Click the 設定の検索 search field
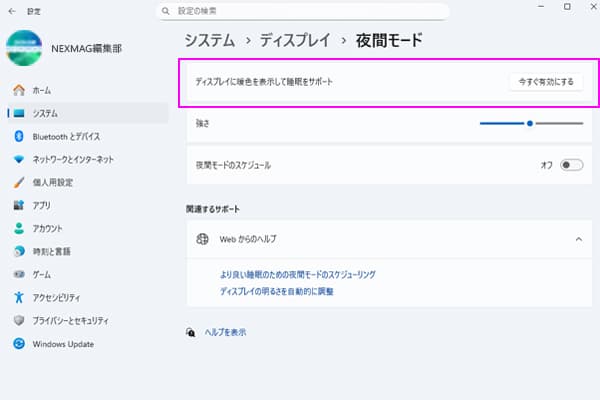Screen dimensions: 600x400 click(304, 11)
